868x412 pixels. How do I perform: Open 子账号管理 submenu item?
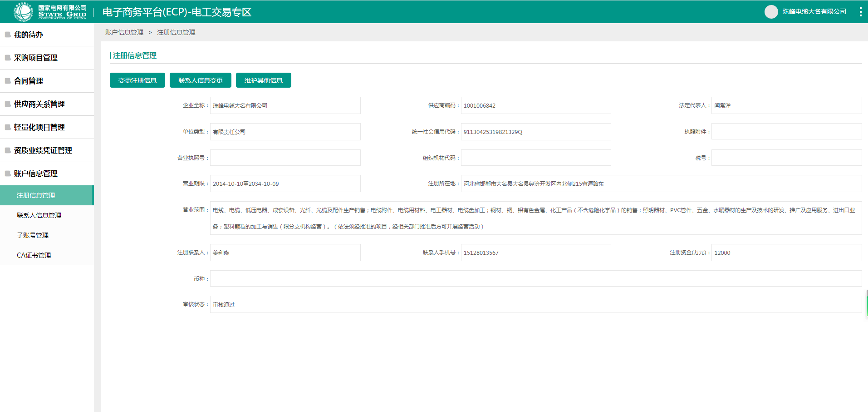(x=33, y=235)
